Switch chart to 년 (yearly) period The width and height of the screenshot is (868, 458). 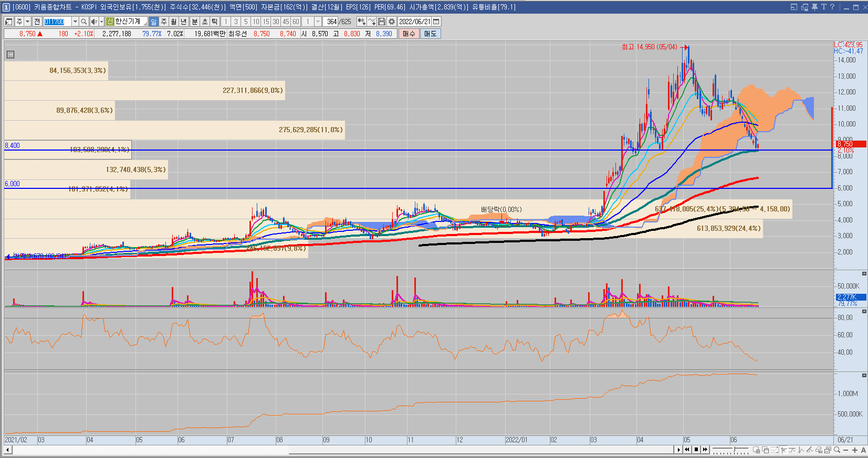[x=184, y=22]
